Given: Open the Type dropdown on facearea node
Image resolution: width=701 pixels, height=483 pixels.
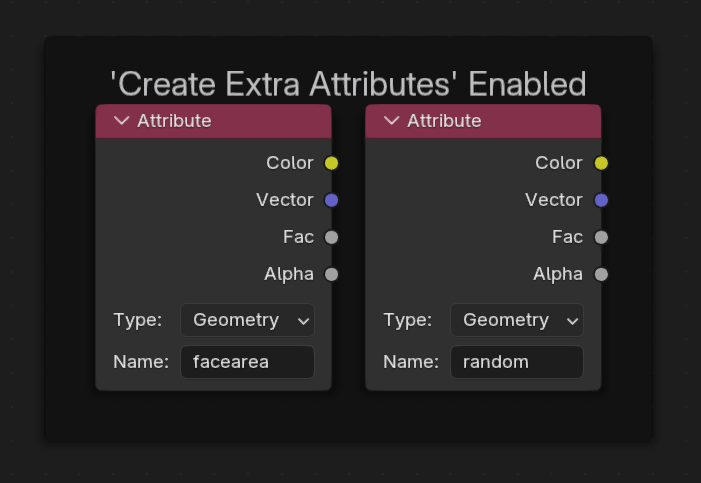Looking at the screenshot, I should tap(247, 320).
